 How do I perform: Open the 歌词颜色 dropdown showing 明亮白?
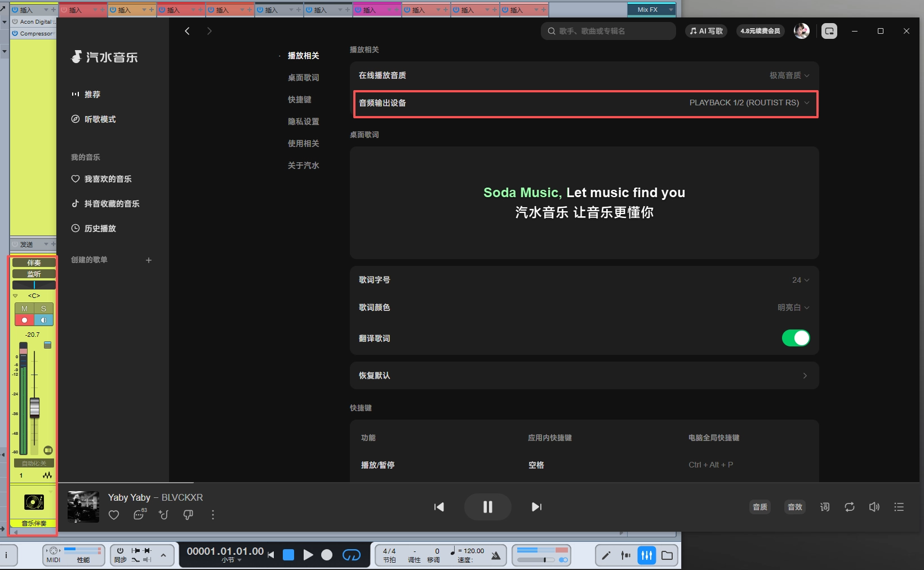[793, 308]
